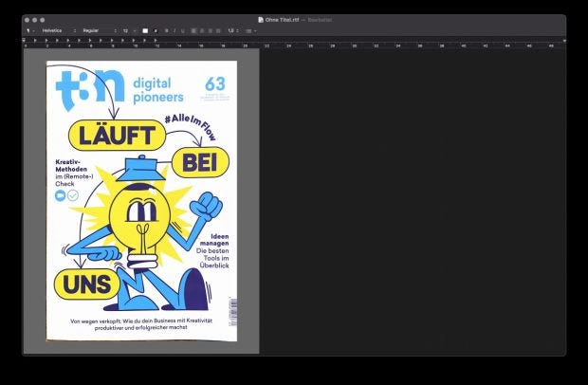This screenshot has width=588, height=385.
Task: Open the line spacing 1,0 dropdown
Action: (x=232, y=30)
